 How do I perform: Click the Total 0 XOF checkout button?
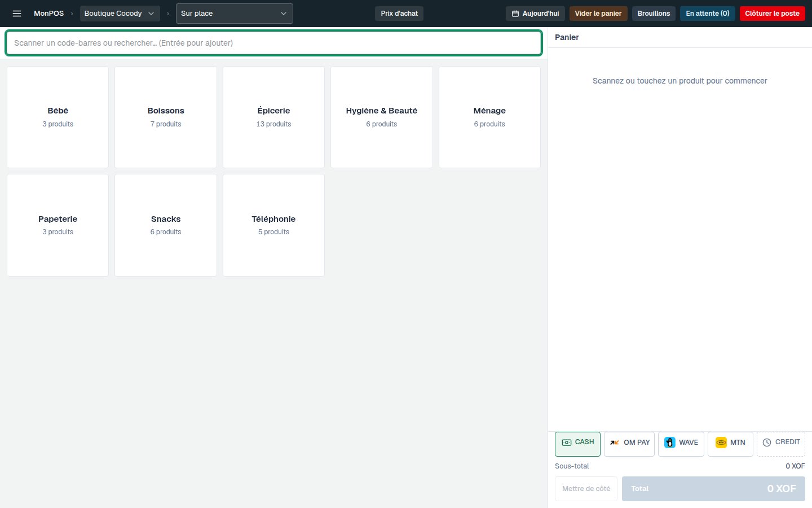coord(713,489)
